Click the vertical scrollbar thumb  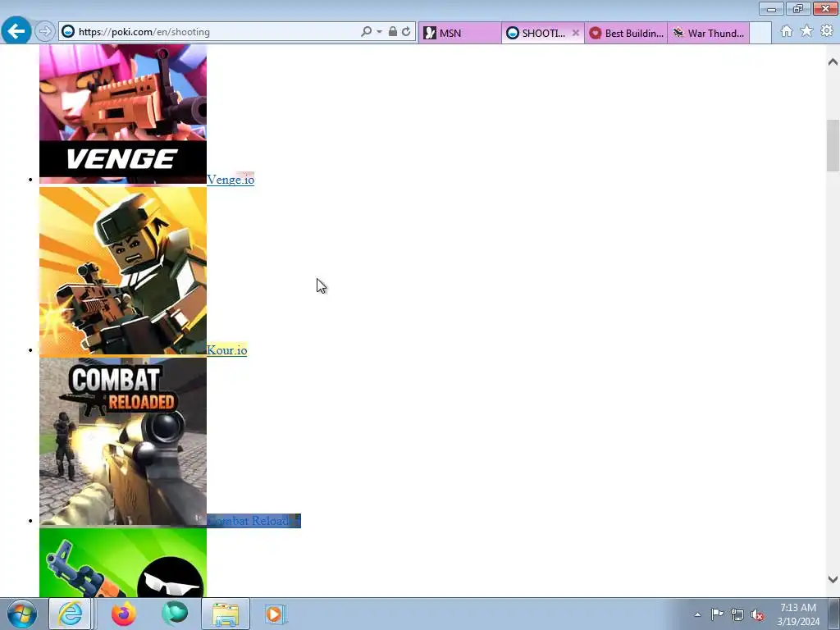[833, 145]
